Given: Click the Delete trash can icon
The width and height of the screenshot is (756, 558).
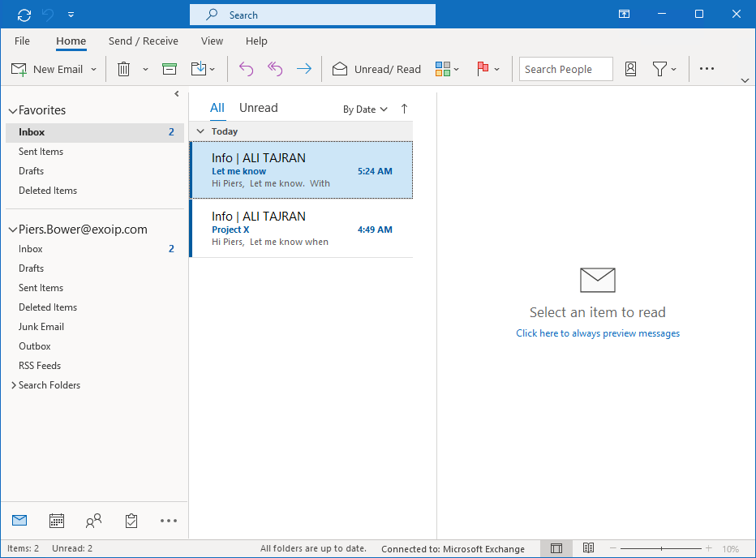Looking at the screenshot, I should point(123,69).
